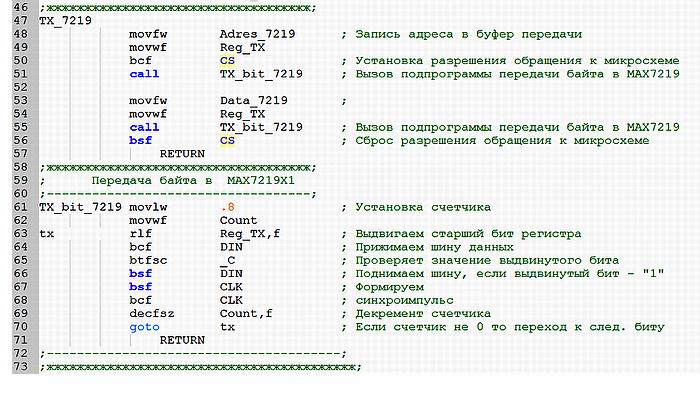Click line number 47 in the gutter
The width and height of the screenshot is (700, 398).
click(21, 21)
